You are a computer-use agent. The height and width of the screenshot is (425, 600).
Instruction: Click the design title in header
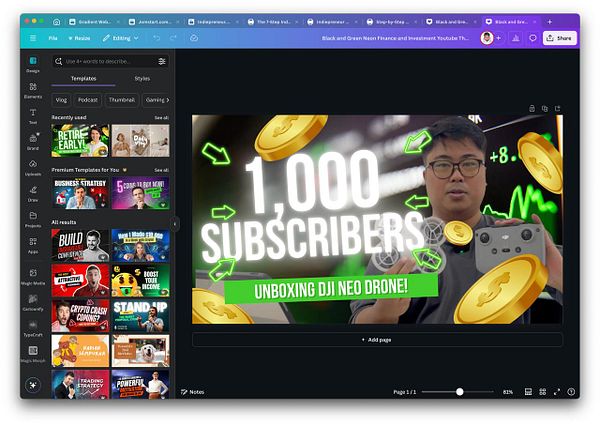395,38
